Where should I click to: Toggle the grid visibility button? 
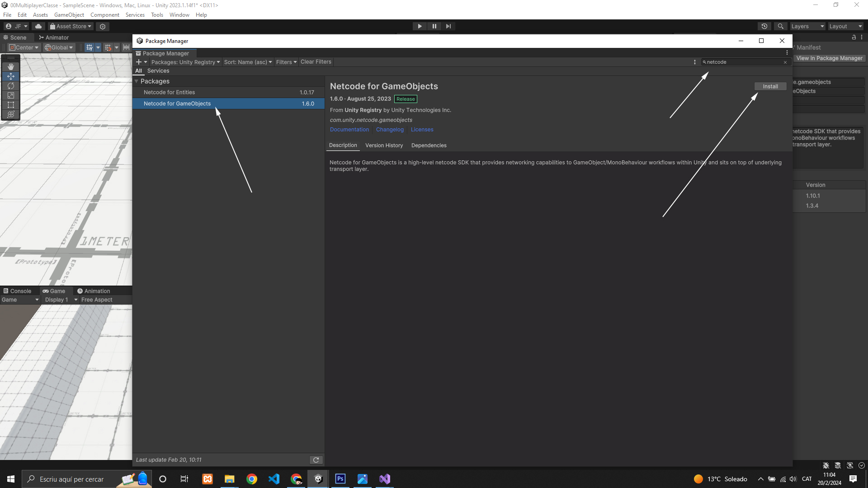pos(90,47)
